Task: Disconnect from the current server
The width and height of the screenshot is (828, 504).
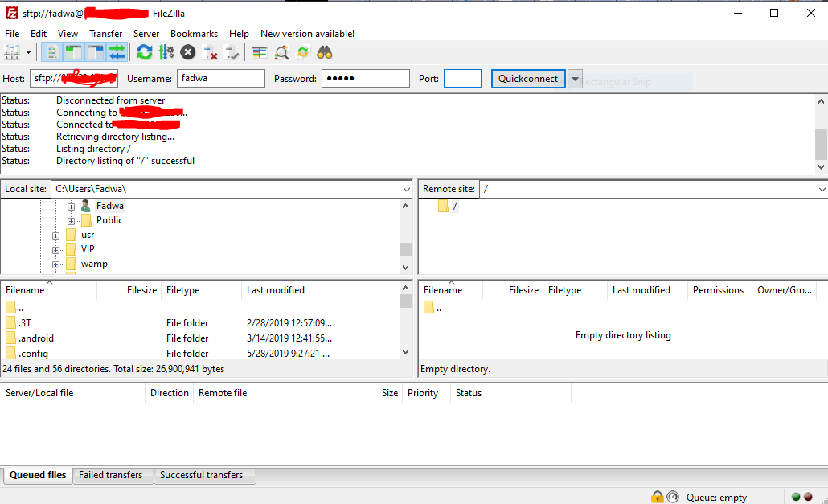Action: click(210, 52)
